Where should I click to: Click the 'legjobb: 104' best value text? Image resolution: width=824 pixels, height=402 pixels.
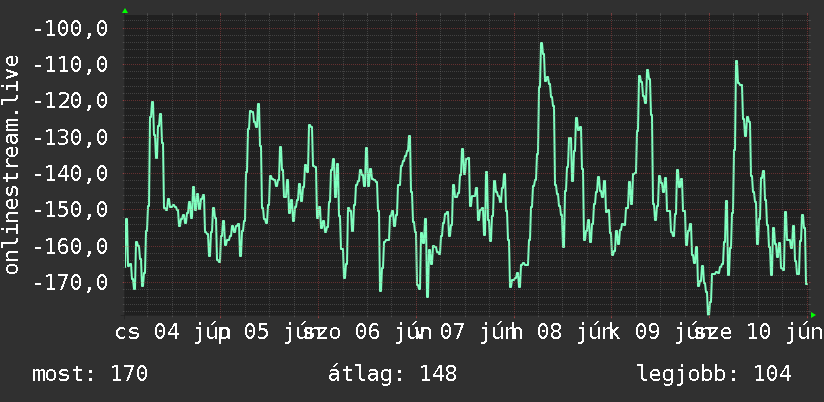tap(714, 374)
